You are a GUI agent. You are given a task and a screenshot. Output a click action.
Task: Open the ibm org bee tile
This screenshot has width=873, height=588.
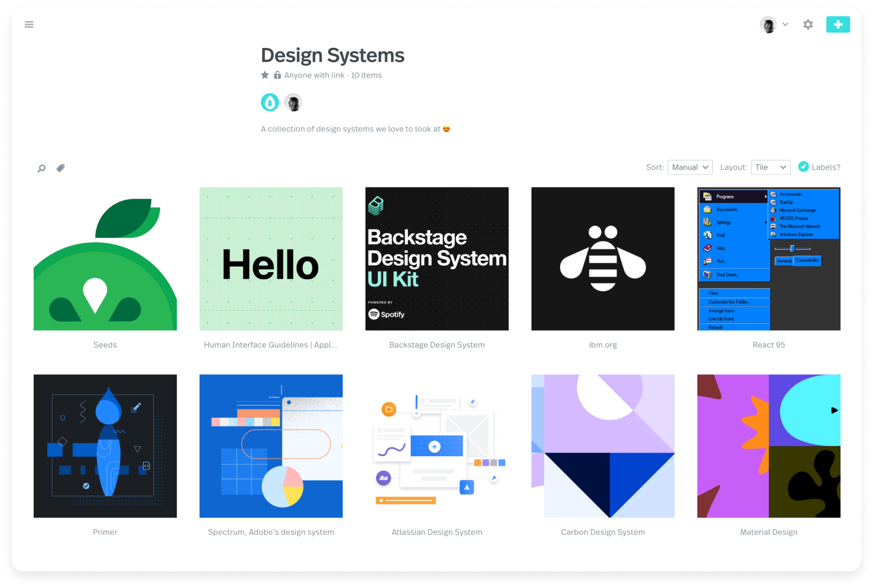coord(603,259)
